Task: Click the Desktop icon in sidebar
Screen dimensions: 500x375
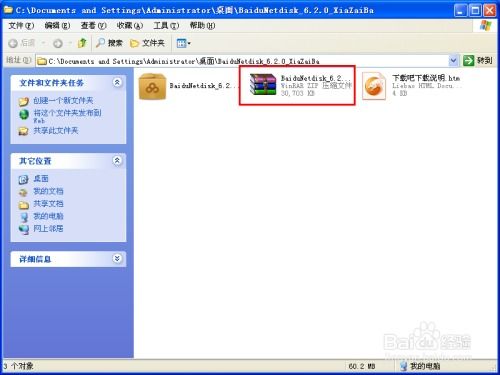Action: [23, 179]
